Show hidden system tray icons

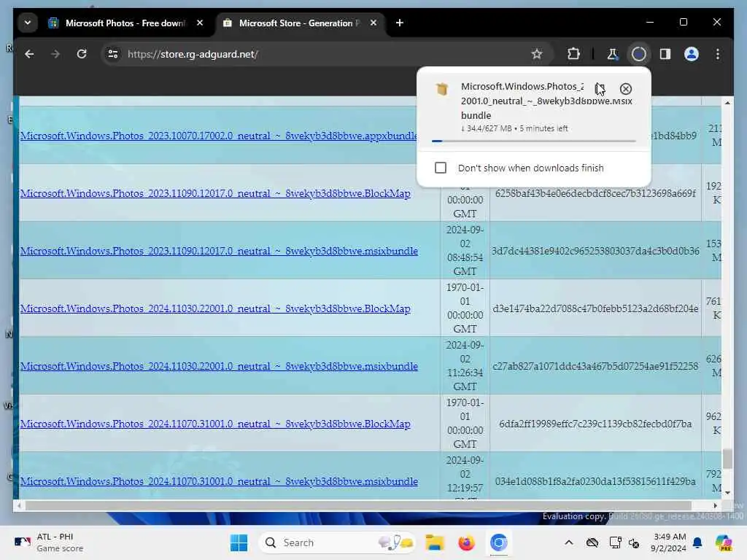[569, 542]
